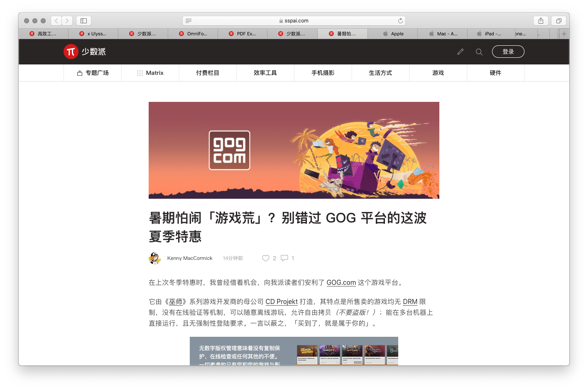
Task: Switch to the OmniFo... tab
Action: pyautogui.click(x=193, y=34)
